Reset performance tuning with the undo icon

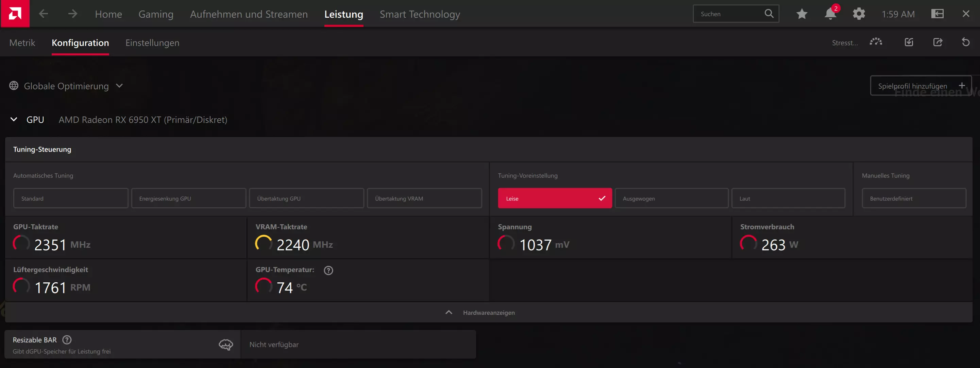click(x=965, y=42)
